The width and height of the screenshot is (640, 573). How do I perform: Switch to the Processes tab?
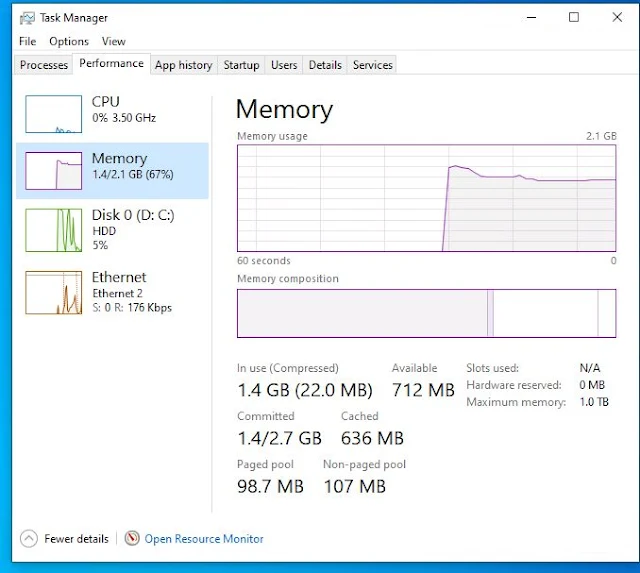[x=44, y=65]
